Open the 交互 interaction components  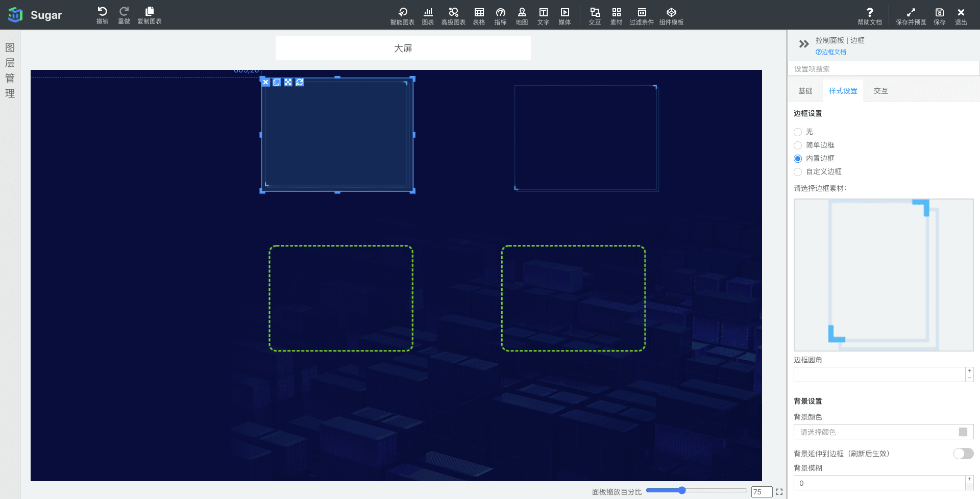pyautogui.click(x=595, y=16)
